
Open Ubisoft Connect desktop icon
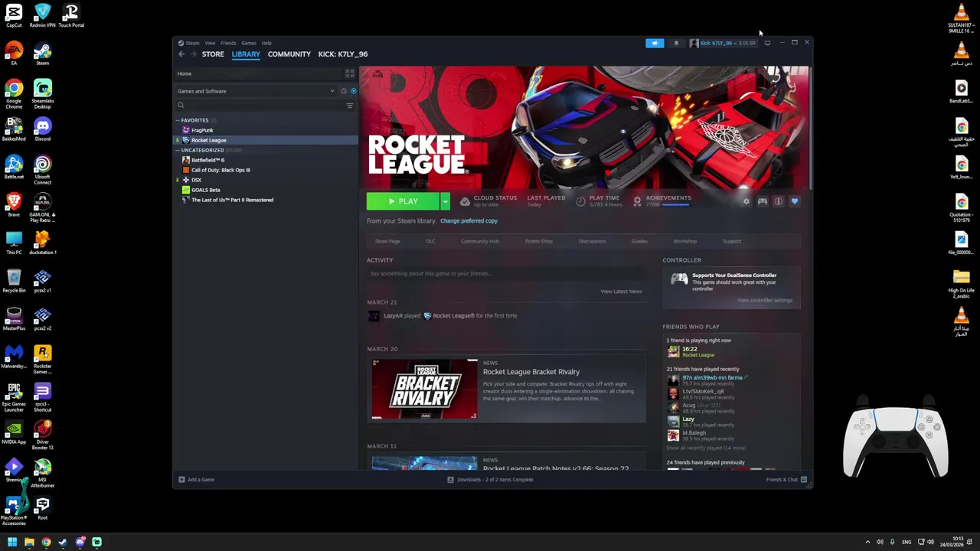tap(42, 170)
